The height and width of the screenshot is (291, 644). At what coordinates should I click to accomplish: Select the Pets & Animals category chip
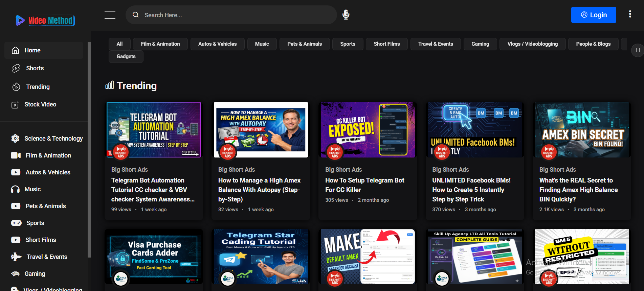coord(305,44)
